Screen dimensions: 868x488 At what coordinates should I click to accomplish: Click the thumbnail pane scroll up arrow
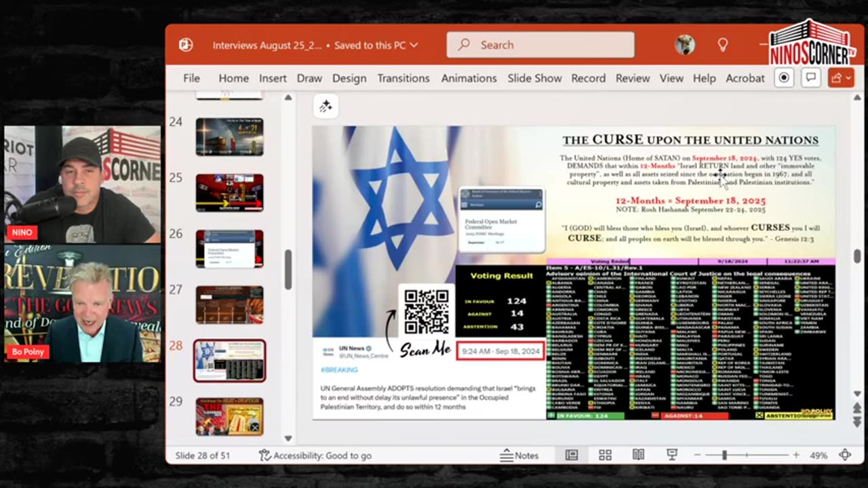[288, 98]
